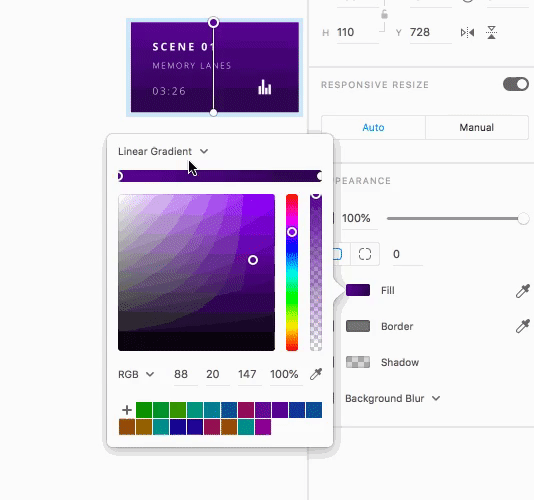The height and width of the screenshot is (500, 534).
Task: Select the left gradient stop on the bar
Action: (x=120, y=176)
